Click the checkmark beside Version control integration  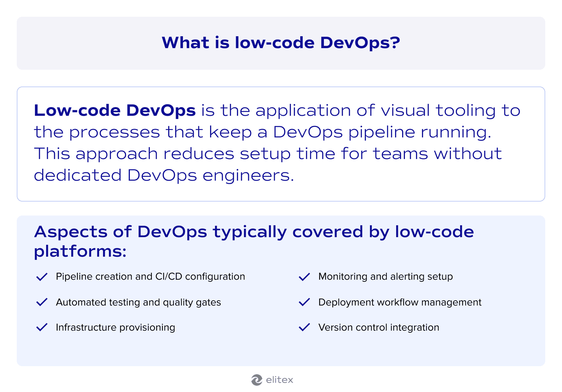(x=304, y=327)
